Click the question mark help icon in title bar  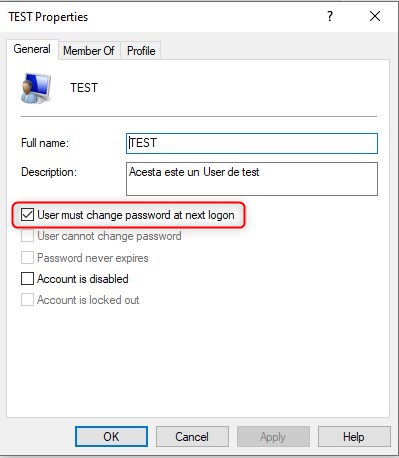330,16
